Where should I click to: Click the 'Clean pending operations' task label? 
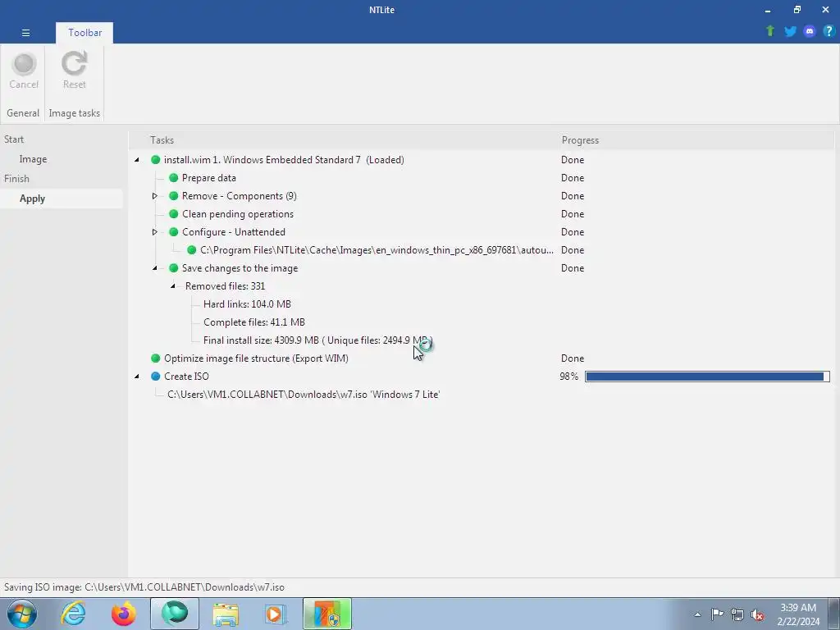click(238, 214)
